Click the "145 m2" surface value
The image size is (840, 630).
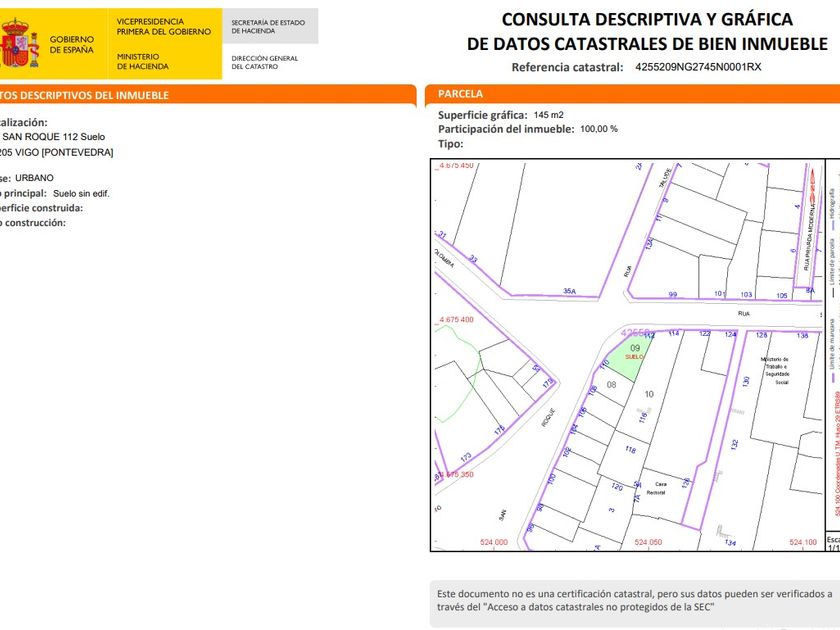(549, 115)
